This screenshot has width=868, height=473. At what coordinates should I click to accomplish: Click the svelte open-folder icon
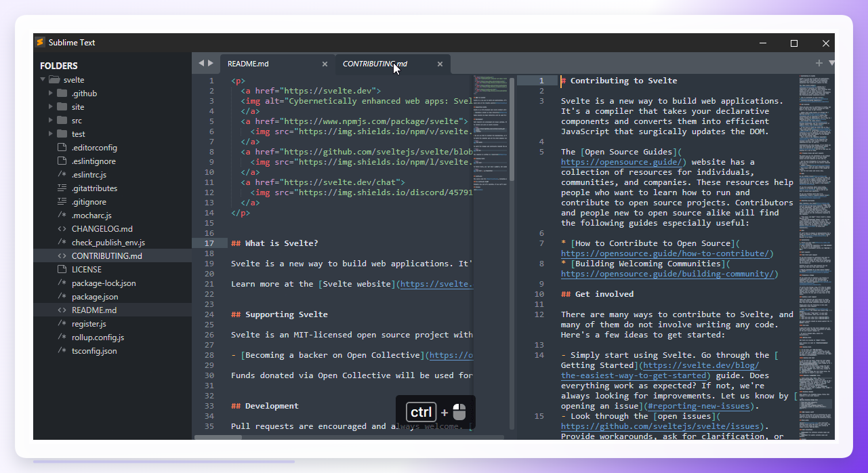[x=54, y=79]
